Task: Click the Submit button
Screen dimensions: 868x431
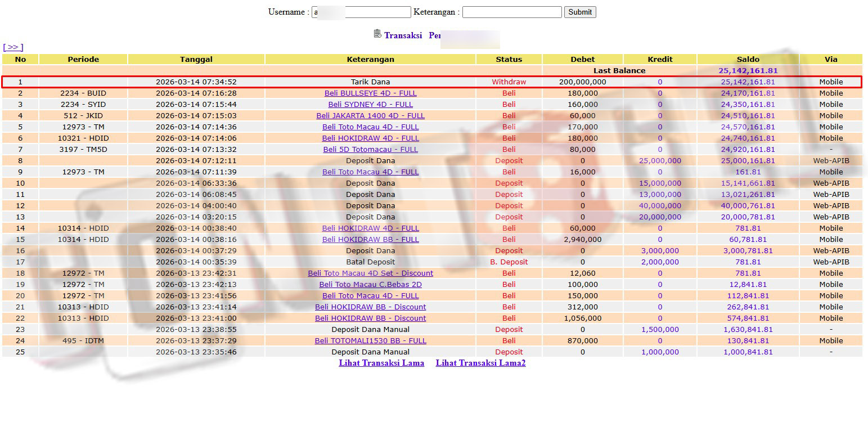Action: point(579,12)
